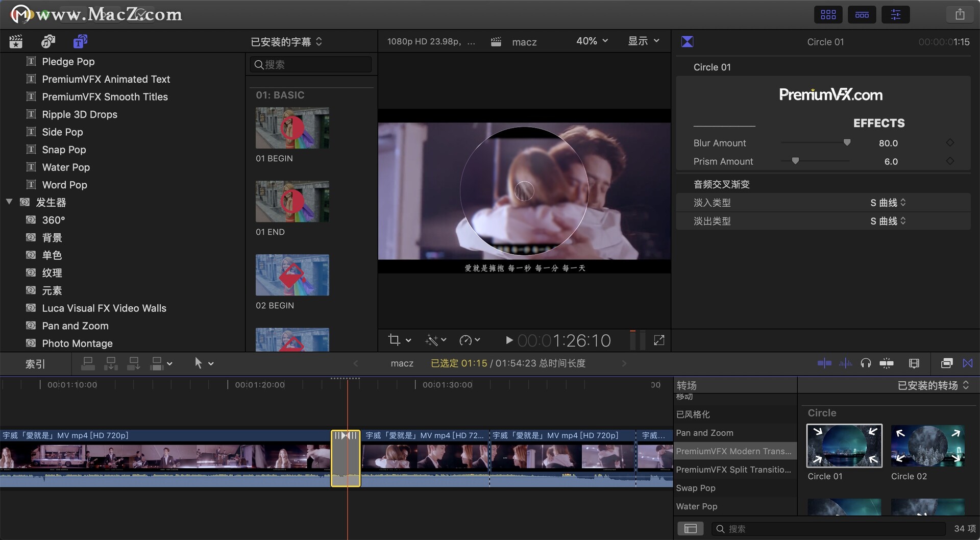Image resolution: width=980 pixels, height=540 pixels.
Task: Select 已风格化 transitions category
Action: pos(736,414)
